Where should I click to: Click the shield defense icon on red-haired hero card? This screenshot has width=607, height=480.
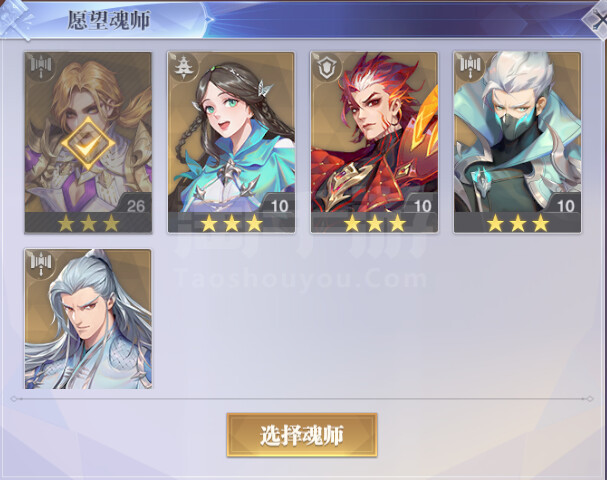[x=326, y=67]
